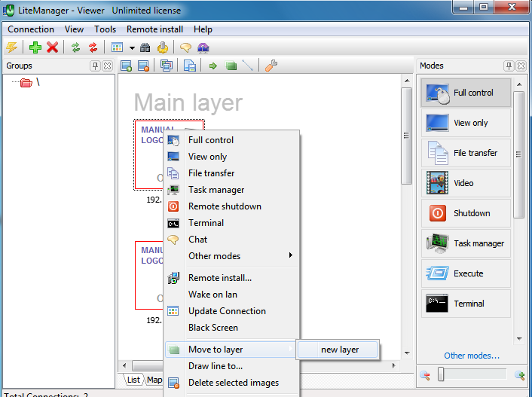Choose Wake on lan entry
The image size is (532, 397).
pos(231,295)
